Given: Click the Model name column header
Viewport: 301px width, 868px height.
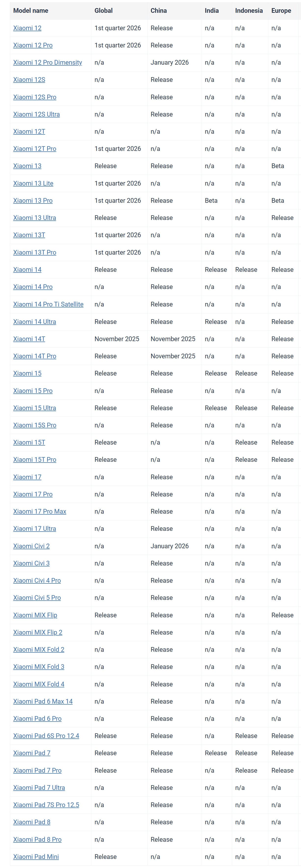Looking at the screenshot, I should (x=31, y=11).
